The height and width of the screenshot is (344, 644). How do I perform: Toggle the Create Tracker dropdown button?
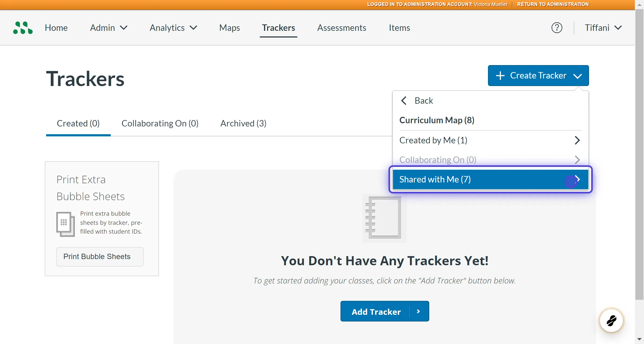[538, 76]
